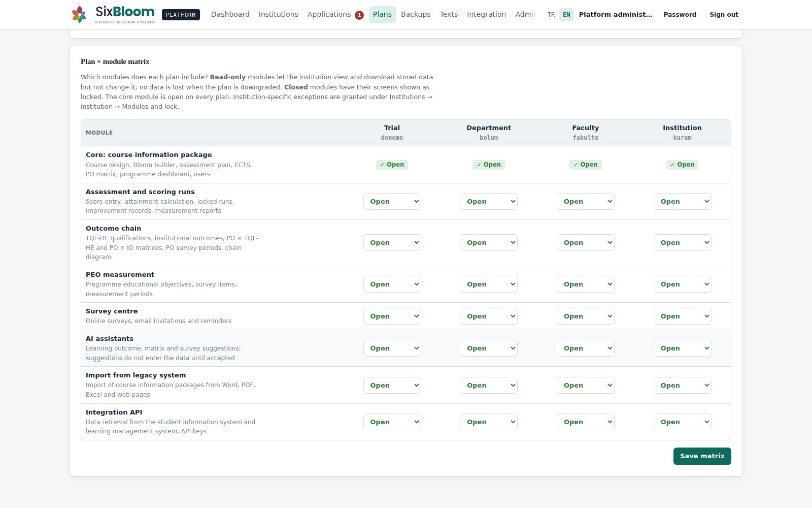
Task: Open Faculty dropdown for PEO measurement
Action: pyautogui.click(x=586, y=284)
